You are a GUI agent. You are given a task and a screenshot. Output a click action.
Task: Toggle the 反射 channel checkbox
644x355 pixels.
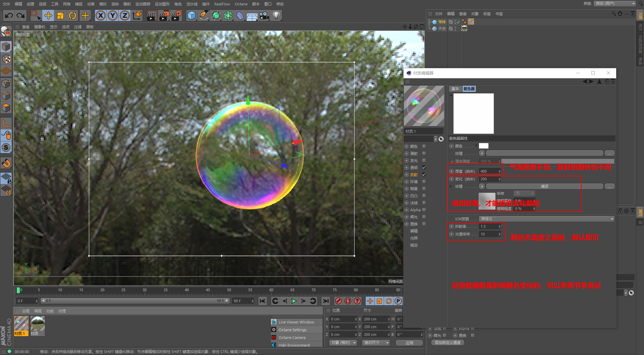(x=424, y=175)
